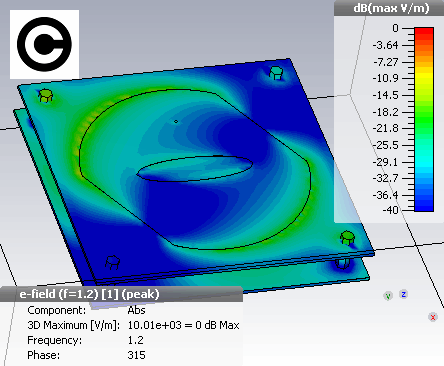This screenshot has height=366, width=444.
Task: Select the red x axis marker
Action: coord(433,317)
